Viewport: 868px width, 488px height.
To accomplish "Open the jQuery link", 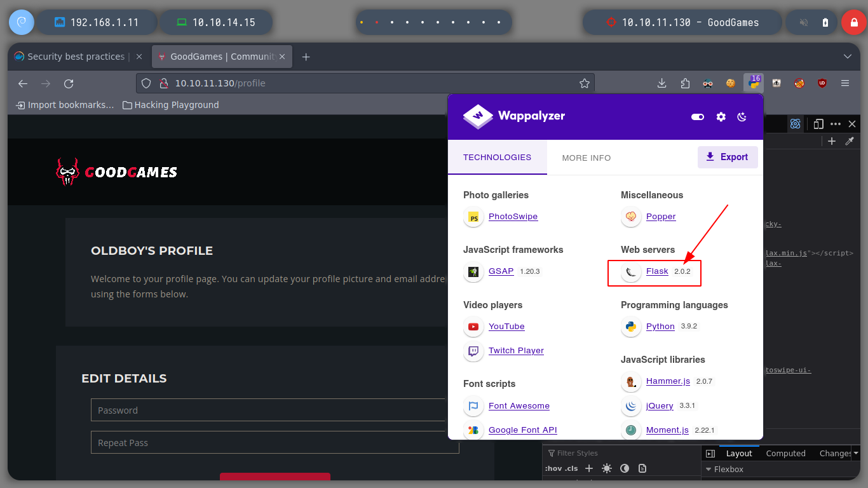I will coord(660,405).
